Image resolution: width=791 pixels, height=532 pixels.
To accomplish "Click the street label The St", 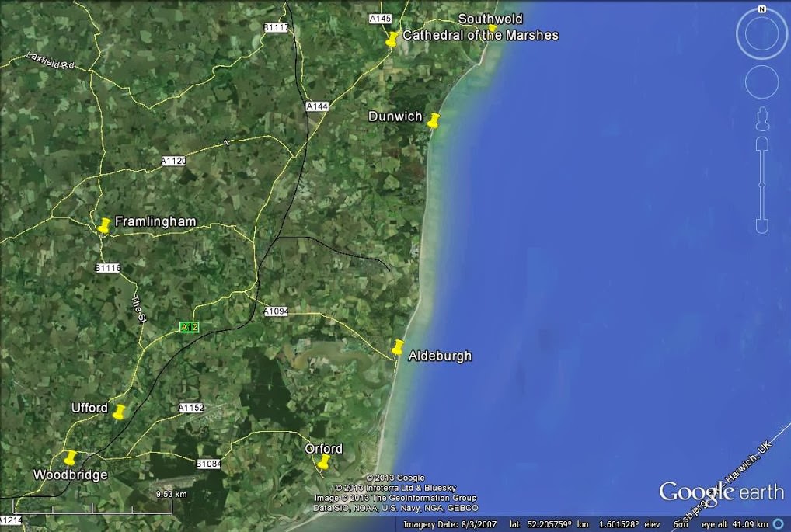I will tap(138, 308).
